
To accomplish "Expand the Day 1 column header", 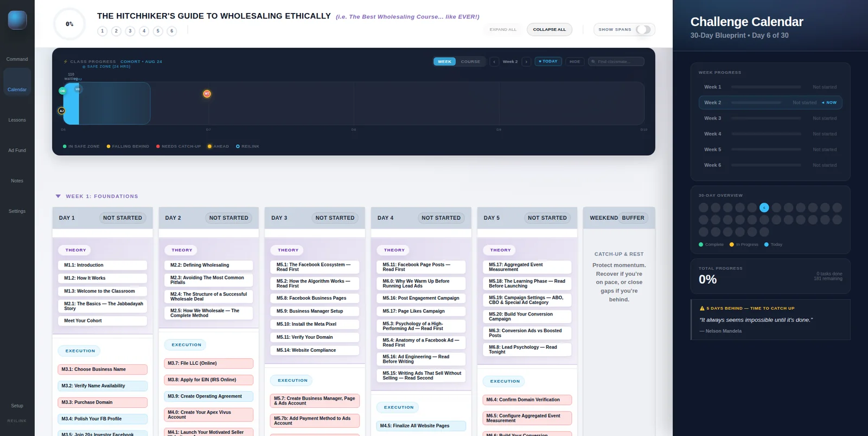I will [103, 218].
